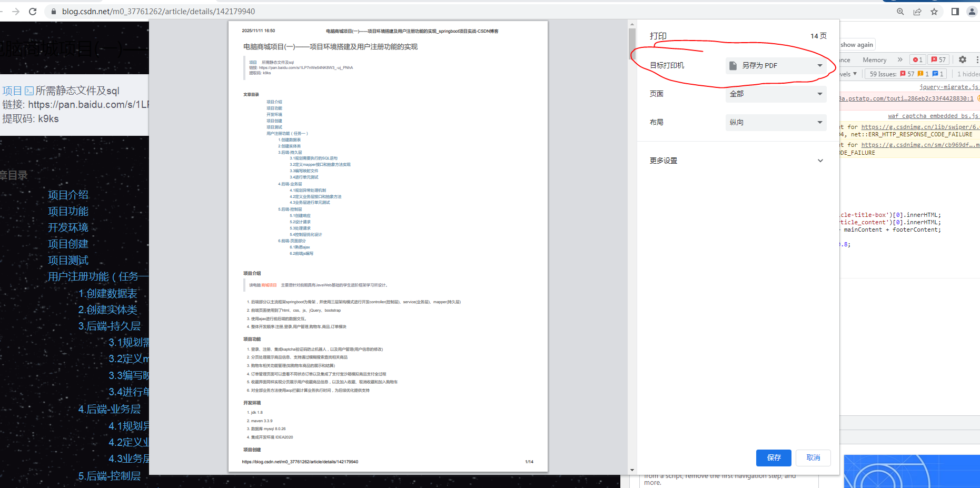Click the 取消 cancel button
Image resolution: width=980 pixels, height=488 pixels.
point(814,457)
